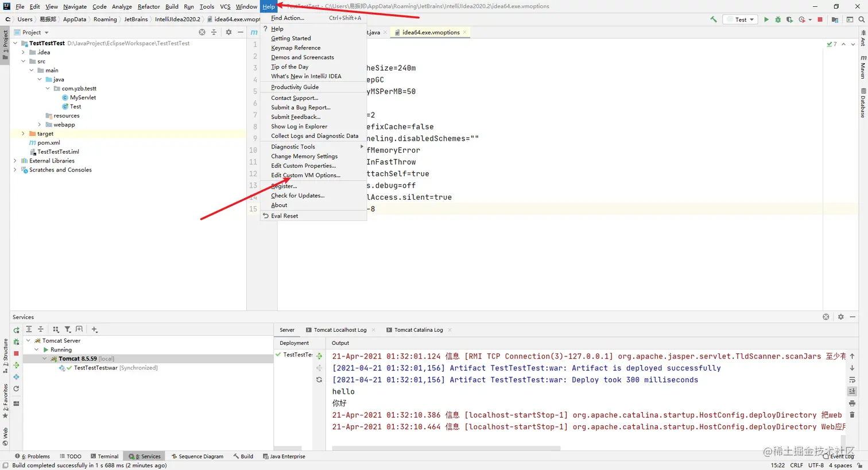Screen dimensions: 868x470
Task: Open the Diagnostic Tools submenu
Action: coord(313,147)
